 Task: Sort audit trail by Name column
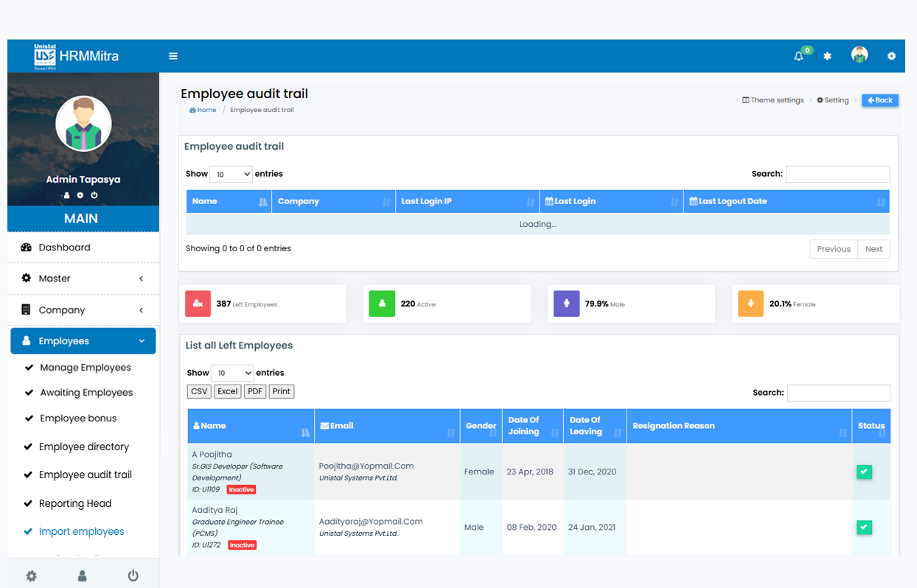pyautogui.click(x=229, y=201)
